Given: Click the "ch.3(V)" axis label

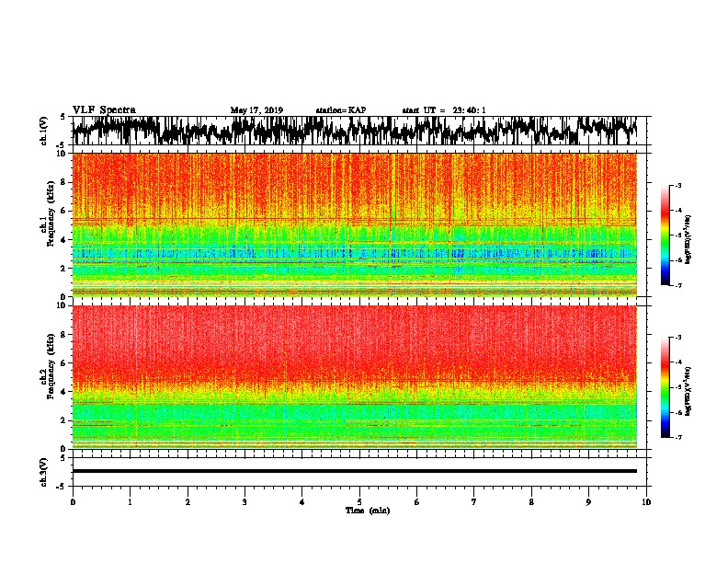Looking at the screenshot, I should coord(43,472).
